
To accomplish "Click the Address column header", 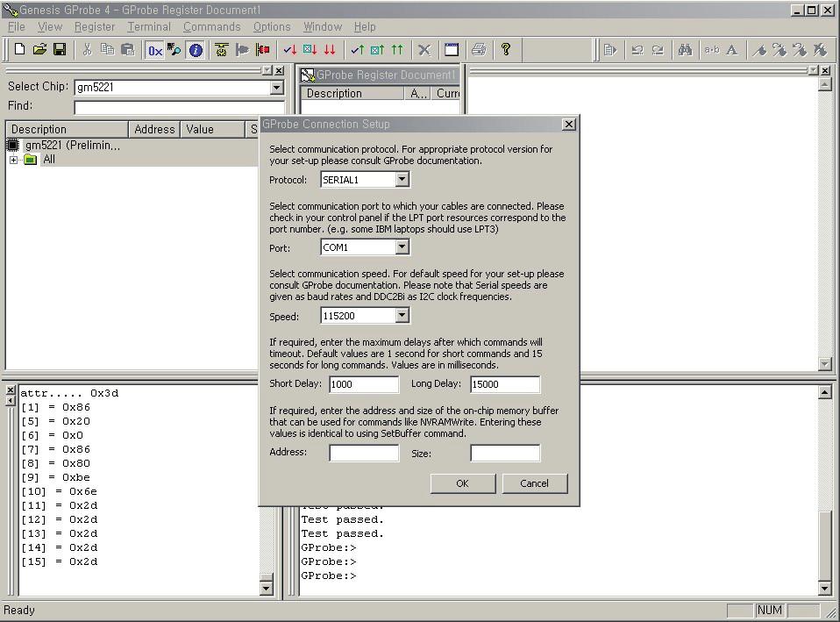I will pyautogui.click(x=154, y=129).
